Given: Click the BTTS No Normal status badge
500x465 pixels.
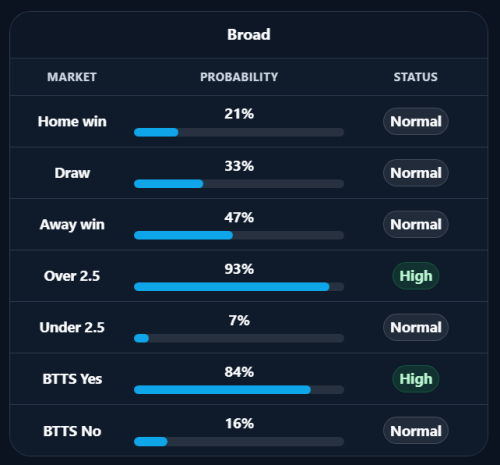Looking at the screenshot, I should click(416, 431).
